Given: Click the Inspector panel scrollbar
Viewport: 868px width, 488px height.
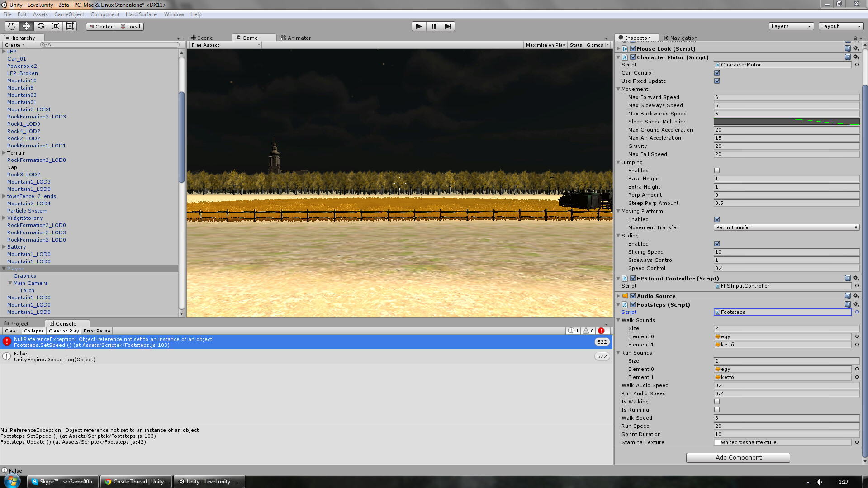Looking at the screenshot, I should tap(865, 271).
